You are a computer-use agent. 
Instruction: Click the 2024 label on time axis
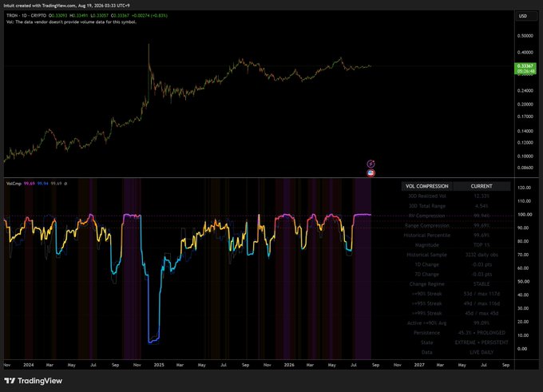[29, 365]
